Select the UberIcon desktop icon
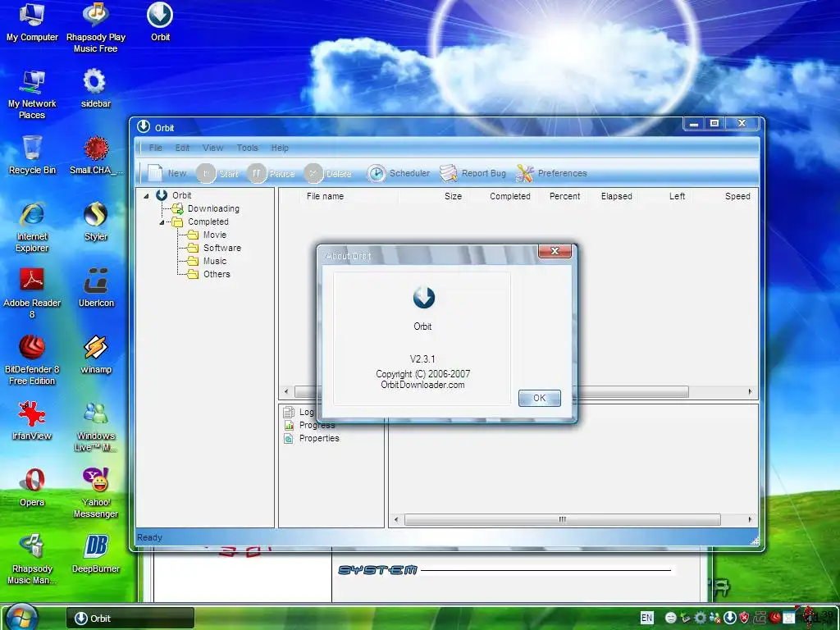The width and height of the screenshot is (840, 630). coord(96,288)
